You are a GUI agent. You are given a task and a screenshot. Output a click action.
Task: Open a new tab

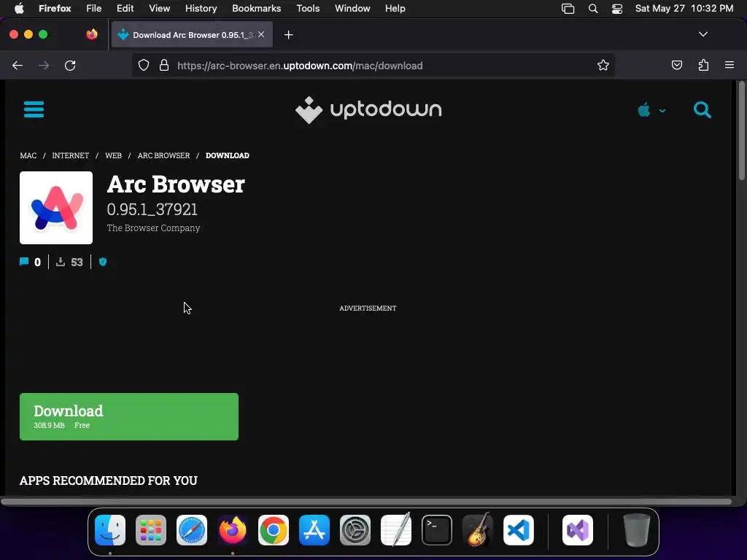[x=288, y=35]
